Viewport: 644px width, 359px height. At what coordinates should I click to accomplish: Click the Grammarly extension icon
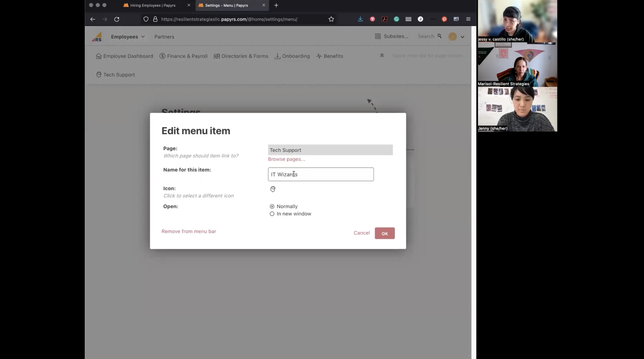point(396,19)
